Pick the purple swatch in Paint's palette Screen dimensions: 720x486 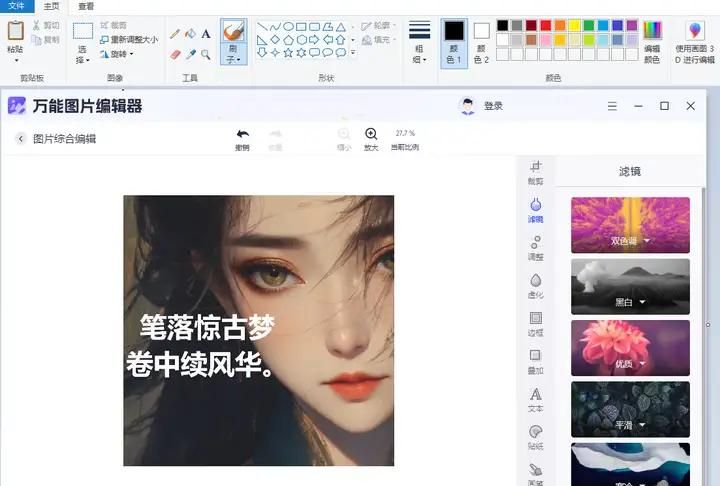(x=632, y=26)
